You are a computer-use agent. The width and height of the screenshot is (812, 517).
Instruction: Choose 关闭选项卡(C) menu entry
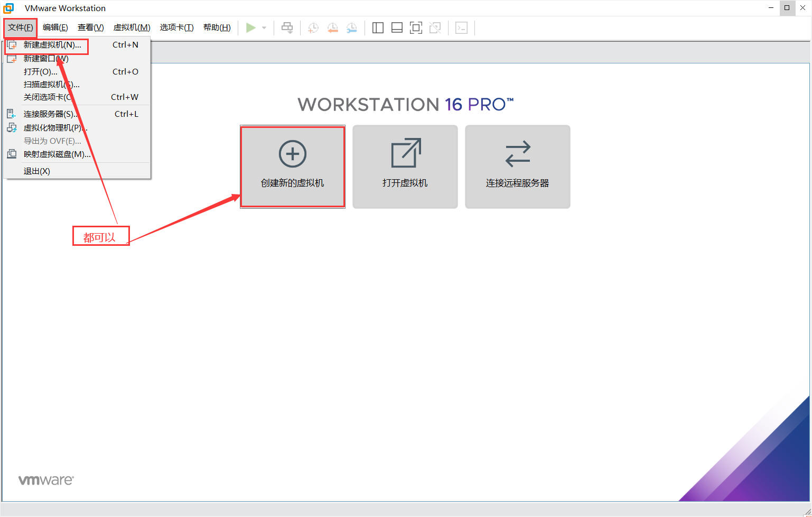click(x=77, y=97)
